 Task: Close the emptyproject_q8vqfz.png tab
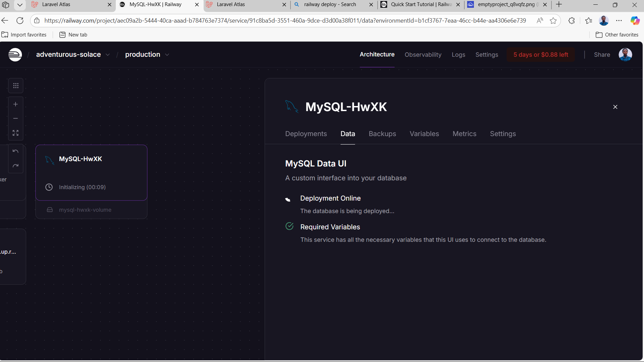545,5
